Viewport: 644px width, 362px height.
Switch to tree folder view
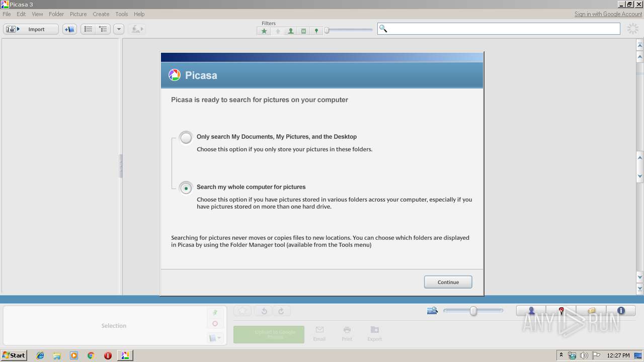103,29
